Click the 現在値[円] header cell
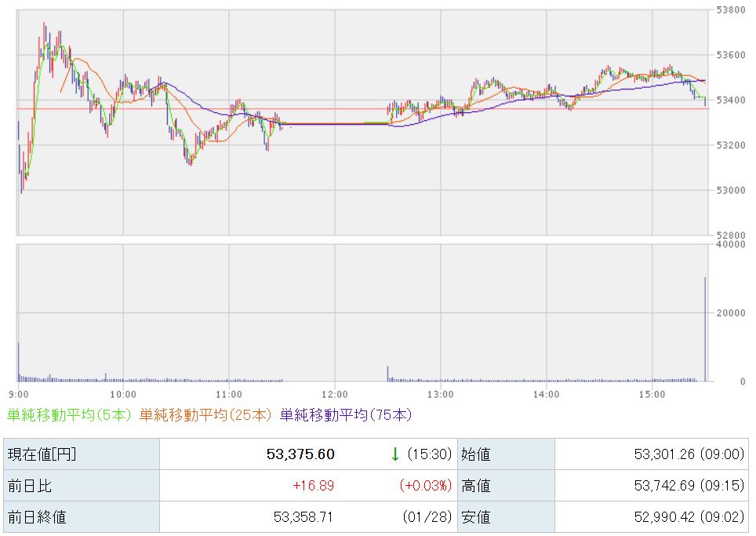Screen dimensions: 756x536 tap(42, 454)
